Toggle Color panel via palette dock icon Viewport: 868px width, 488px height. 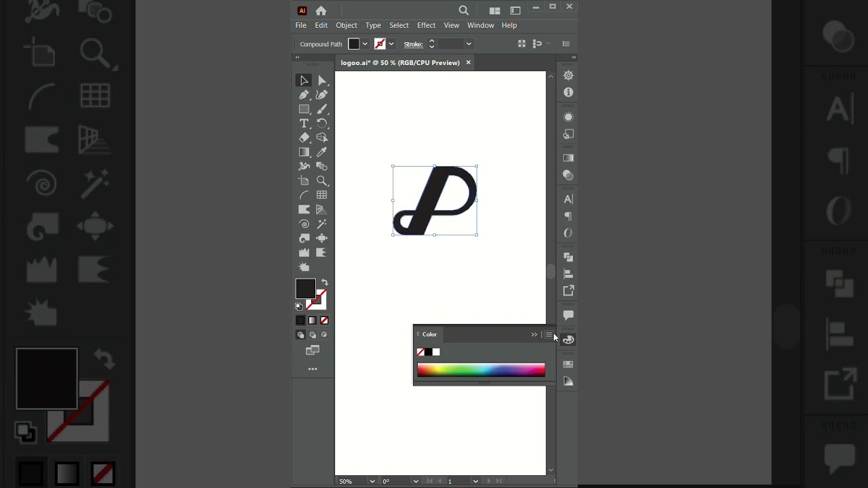pos(568,340)
